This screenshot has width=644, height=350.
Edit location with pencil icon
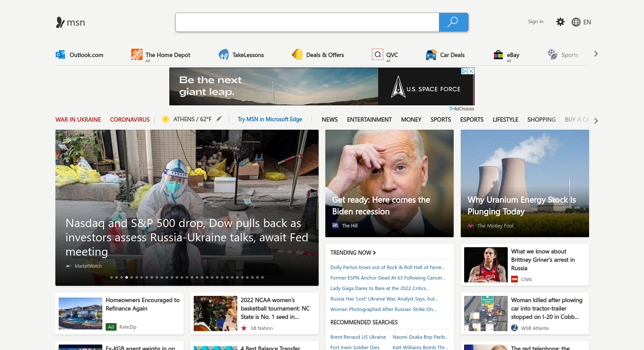coord(219,119)
